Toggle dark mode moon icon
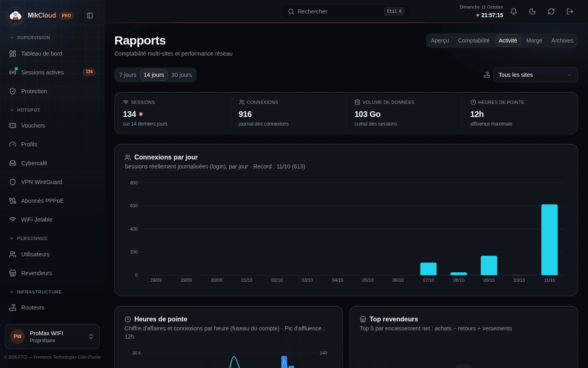Screen dimensions: 588x368 point(532,11)
